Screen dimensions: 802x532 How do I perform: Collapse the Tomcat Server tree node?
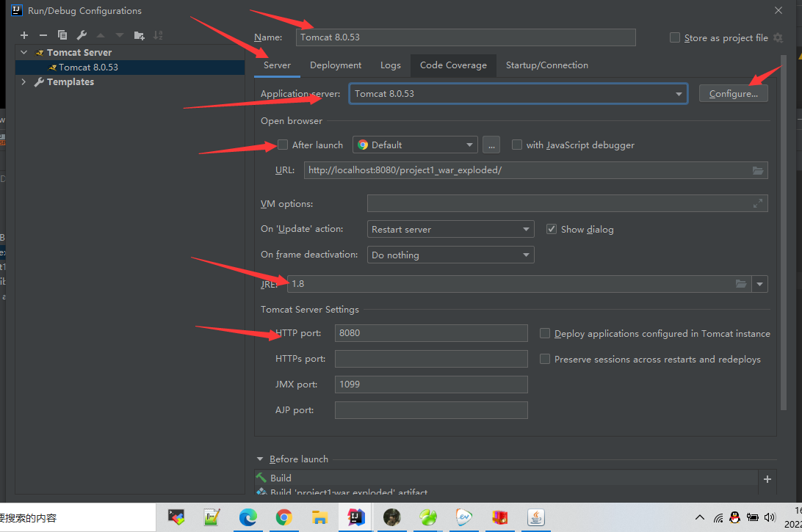24,53
